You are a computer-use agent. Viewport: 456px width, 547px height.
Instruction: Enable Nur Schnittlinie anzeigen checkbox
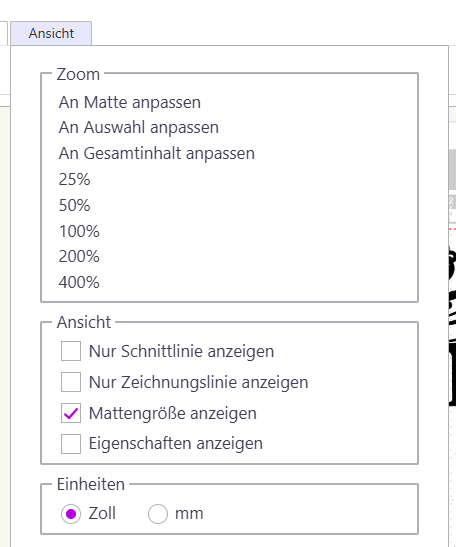pyautogui.click(x=71, y=351)
